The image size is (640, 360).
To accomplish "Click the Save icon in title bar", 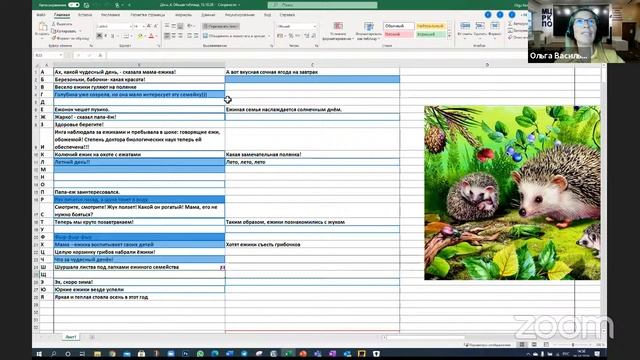I will (87, 5).
